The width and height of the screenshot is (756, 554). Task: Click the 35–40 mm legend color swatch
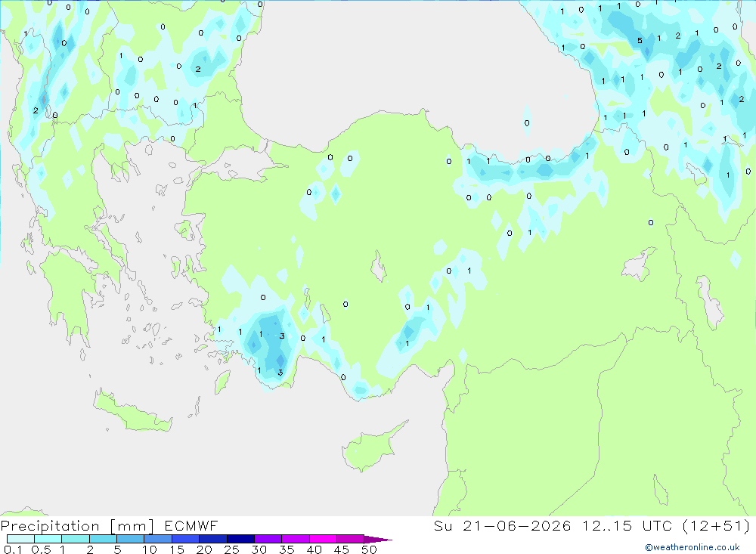tap(296, 539)
